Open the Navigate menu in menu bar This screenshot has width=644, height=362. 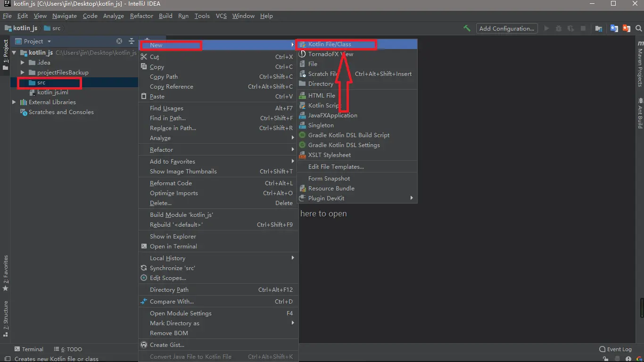tap(65, 16)
